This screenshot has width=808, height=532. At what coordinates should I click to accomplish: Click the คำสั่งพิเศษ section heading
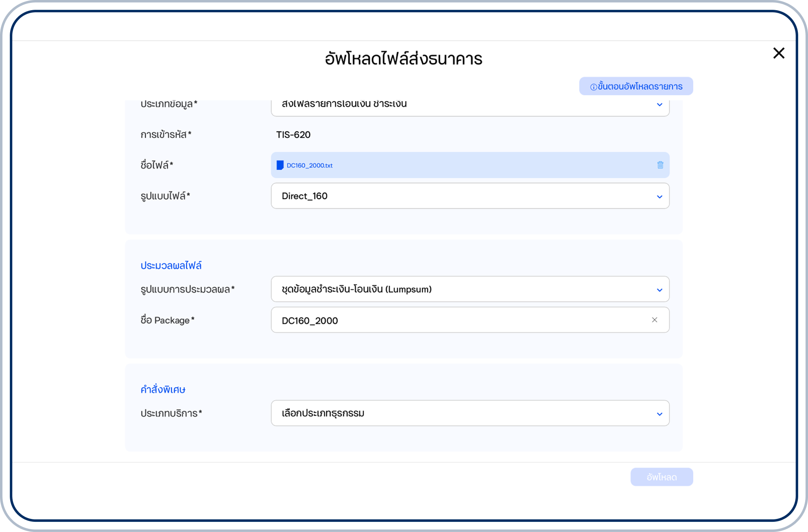tap(163, 390)
